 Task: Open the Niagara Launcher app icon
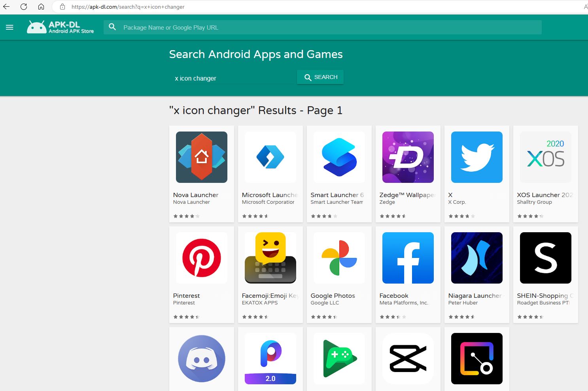(x=477, y=258)
